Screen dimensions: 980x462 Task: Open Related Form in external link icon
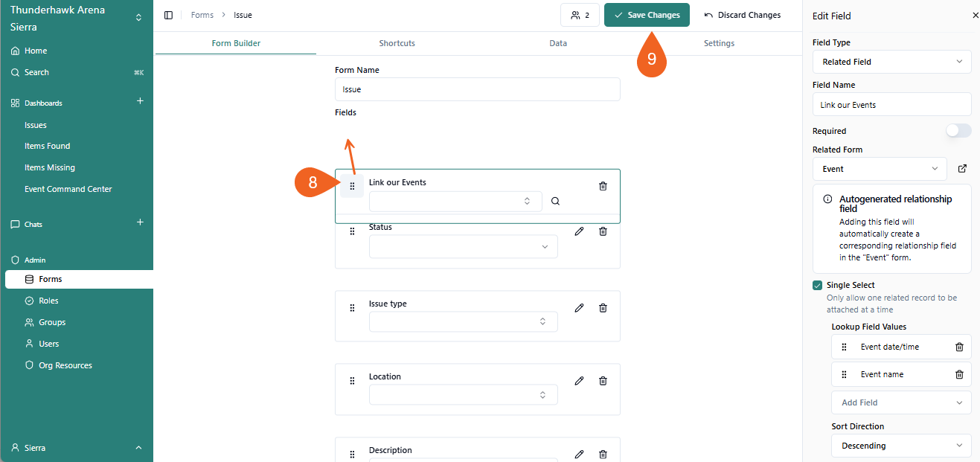click(x=962, y=169)
